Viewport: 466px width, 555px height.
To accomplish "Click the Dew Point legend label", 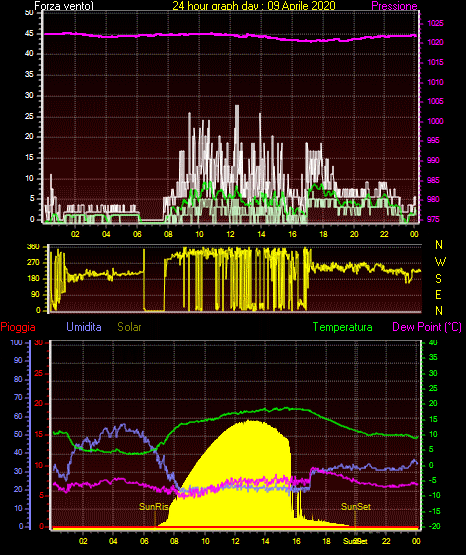I will tap(427, 327).
